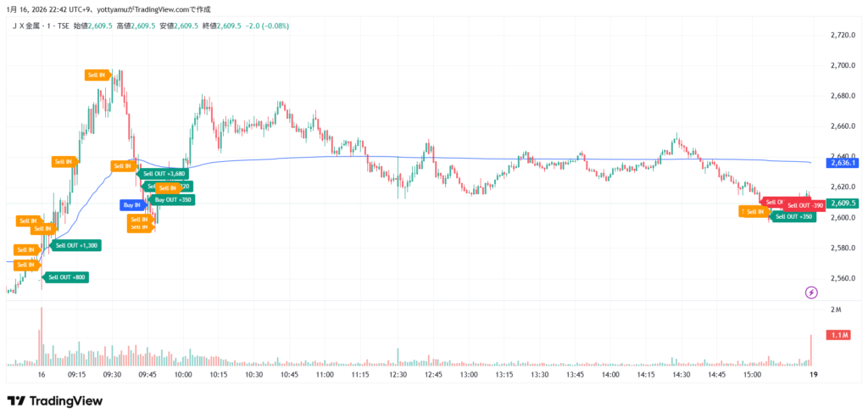The height and width of the screenshot is (419, 868).
Task: Click the TradingView logo at bottom left
Action: coord(54,400)
